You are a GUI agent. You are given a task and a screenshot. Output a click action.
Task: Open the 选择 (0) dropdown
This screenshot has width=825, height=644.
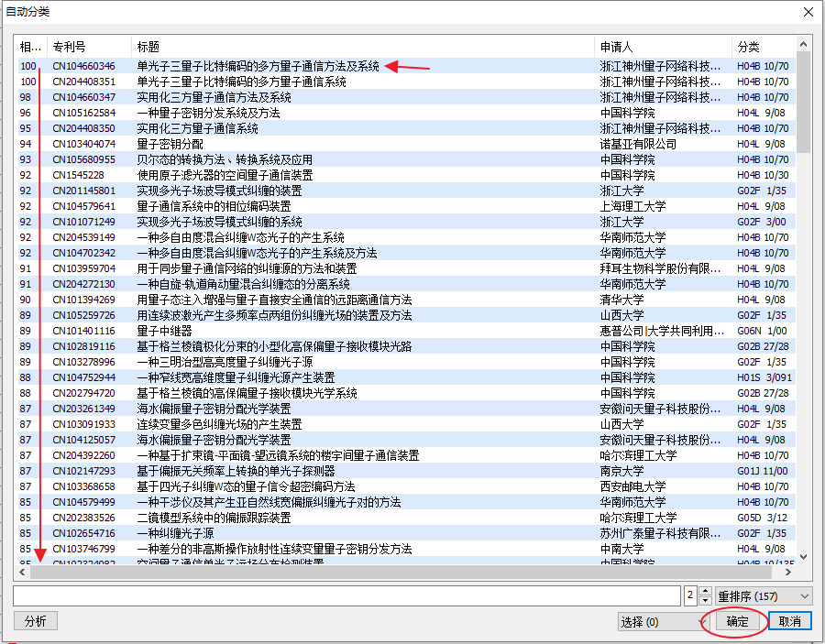click(x=664, y=622)
